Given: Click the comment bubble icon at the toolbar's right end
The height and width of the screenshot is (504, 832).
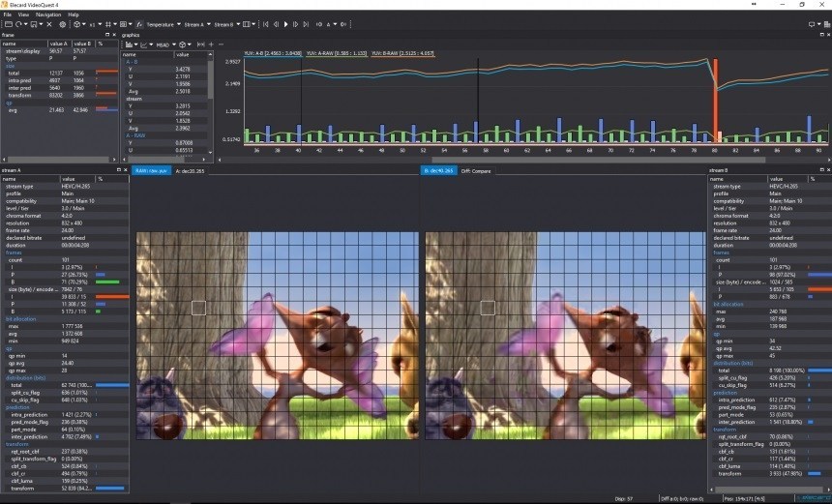Looking at the screenshot, I should 812,24.
